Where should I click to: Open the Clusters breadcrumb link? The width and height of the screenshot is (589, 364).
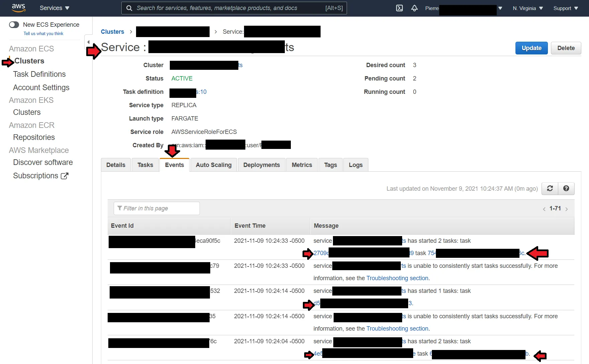[112, 32]
